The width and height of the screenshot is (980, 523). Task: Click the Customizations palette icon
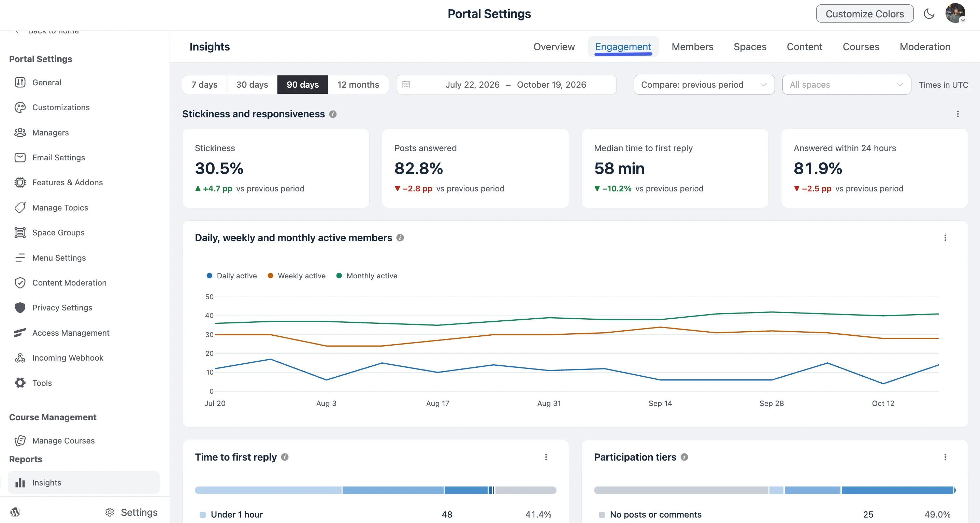click(20, 107)
